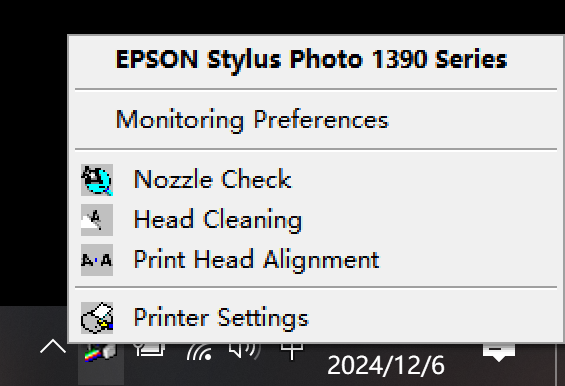Click the input method tray indicator
Screen dimensions: 565x386
[x=292, y=351]
